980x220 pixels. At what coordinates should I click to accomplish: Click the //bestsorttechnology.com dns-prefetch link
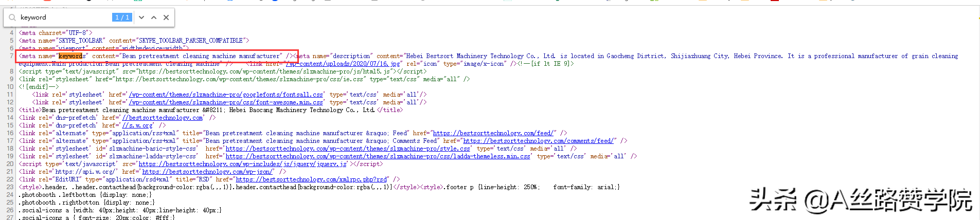pos(163,118)
